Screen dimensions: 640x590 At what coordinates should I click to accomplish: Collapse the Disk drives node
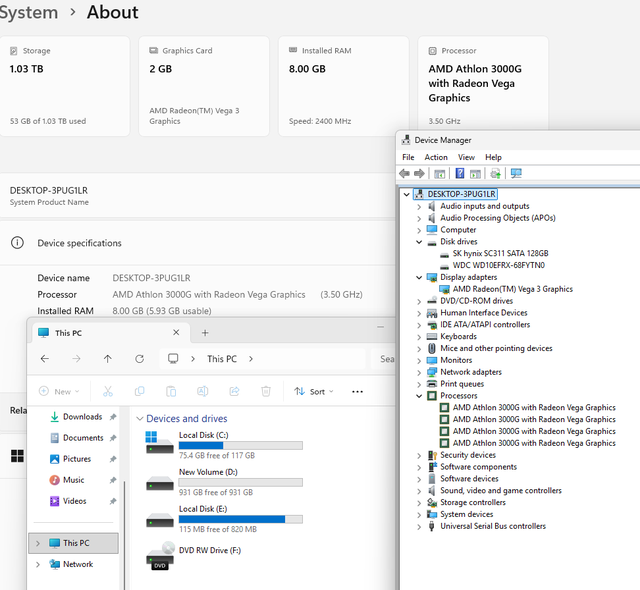pos(419,242)
